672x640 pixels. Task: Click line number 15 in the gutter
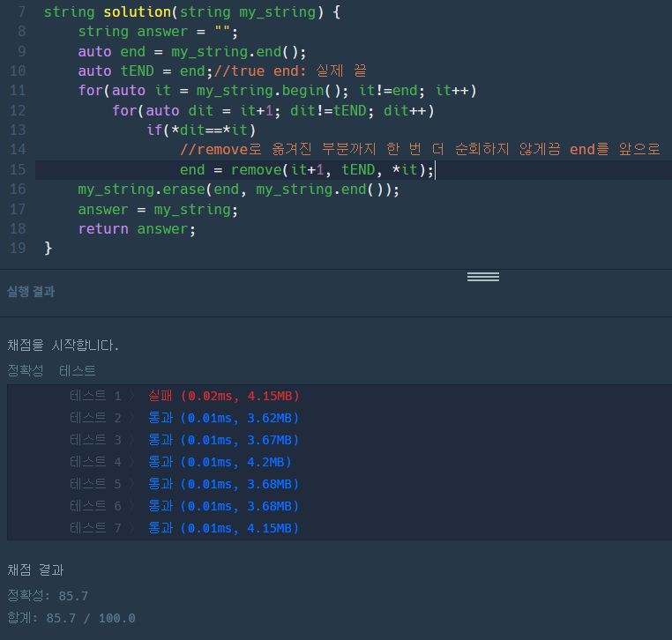coord(18,170)
